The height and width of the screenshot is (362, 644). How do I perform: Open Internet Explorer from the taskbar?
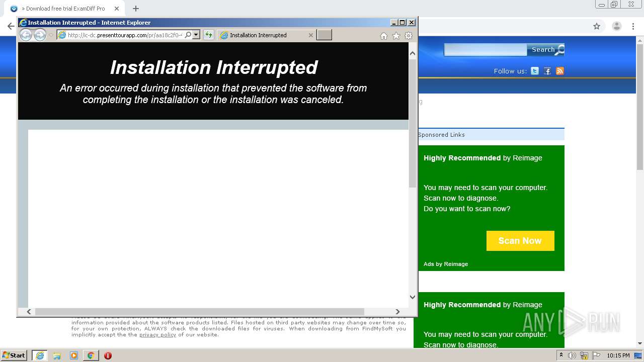(x=40, y=355)
